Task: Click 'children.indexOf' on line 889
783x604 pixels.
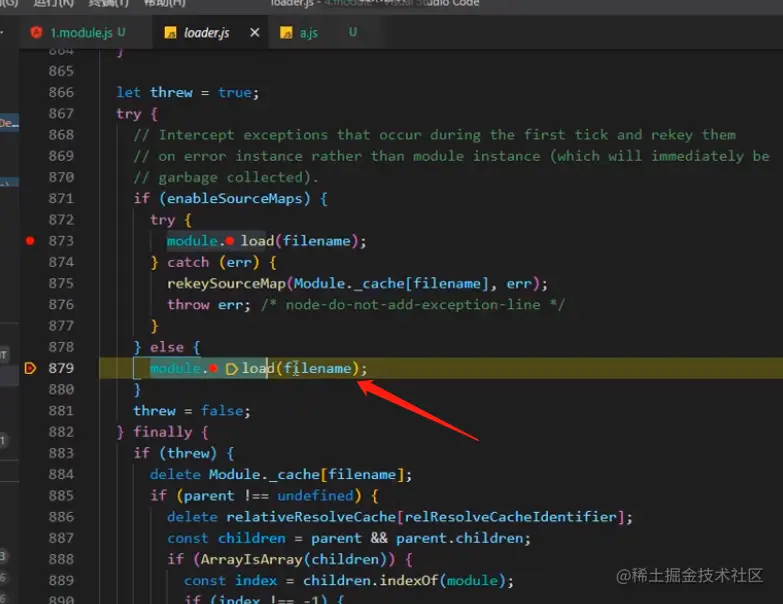Action: (371, 581)
